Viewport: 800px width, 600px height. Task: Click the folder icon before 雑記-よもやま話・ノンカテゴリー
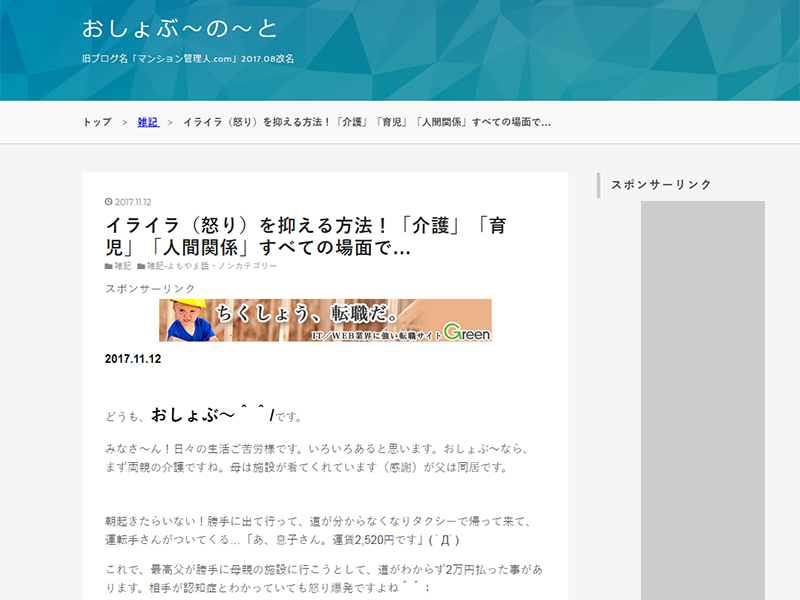pos(141,266)
